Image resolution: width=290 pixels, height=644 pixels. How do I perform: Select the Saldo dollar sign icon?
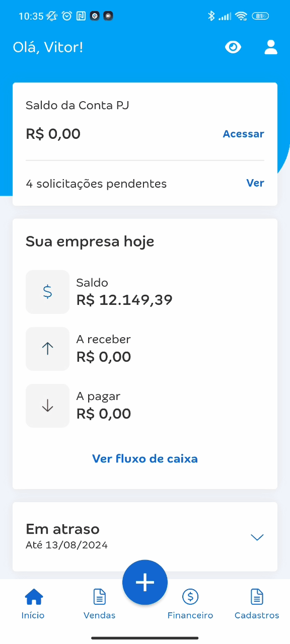[x=47, y=292]
